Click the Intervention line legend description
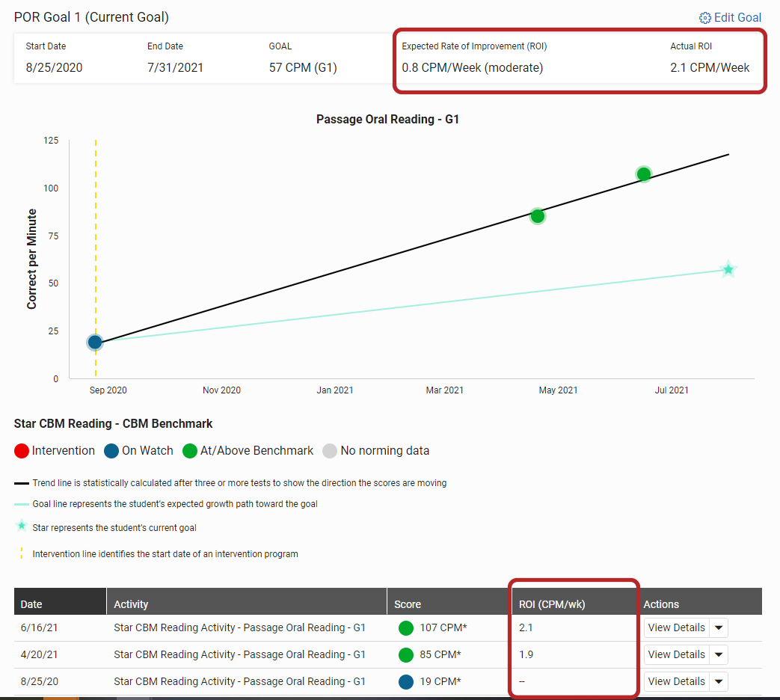The image size is (780, 700). coord(165,554)
